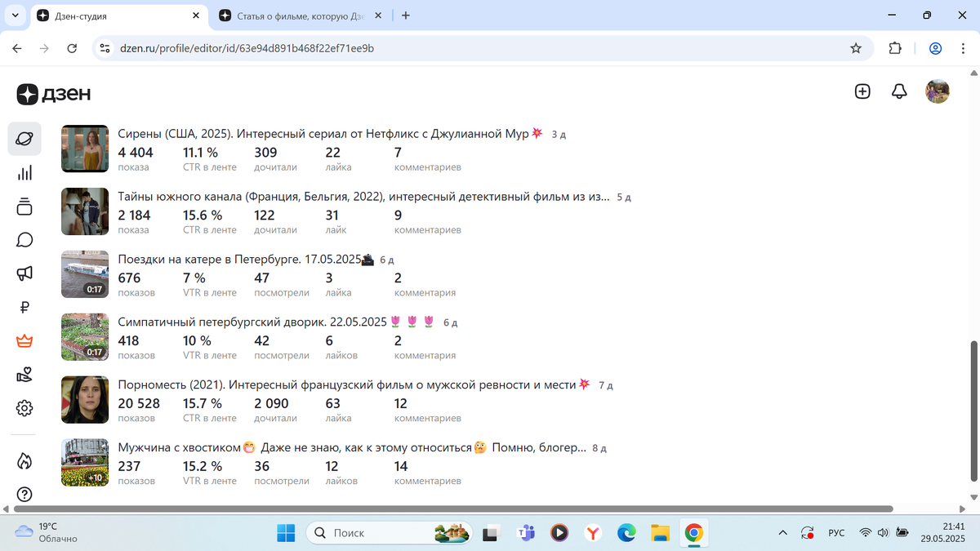Bookmark this page with the star icon
Screen dimensions: 980x551
(x=856, y=48)
